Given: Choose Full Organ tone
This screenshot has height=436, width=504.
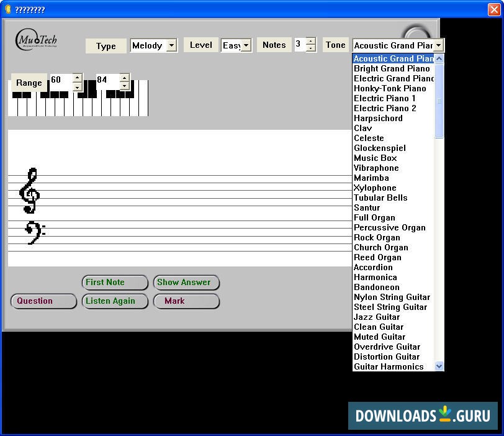Looking at the screenshot, I should click(x=394, y=218).
